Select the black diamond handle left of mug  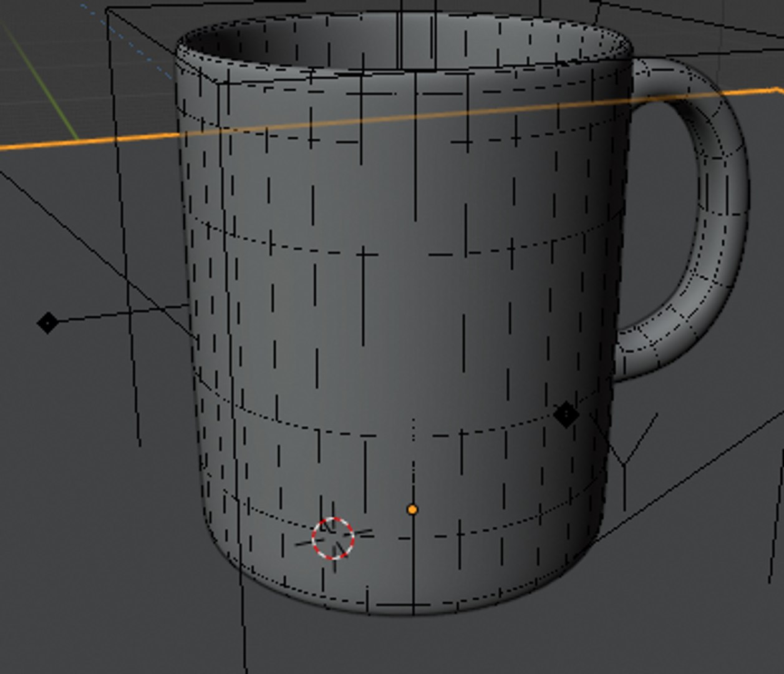pos(48,323)
